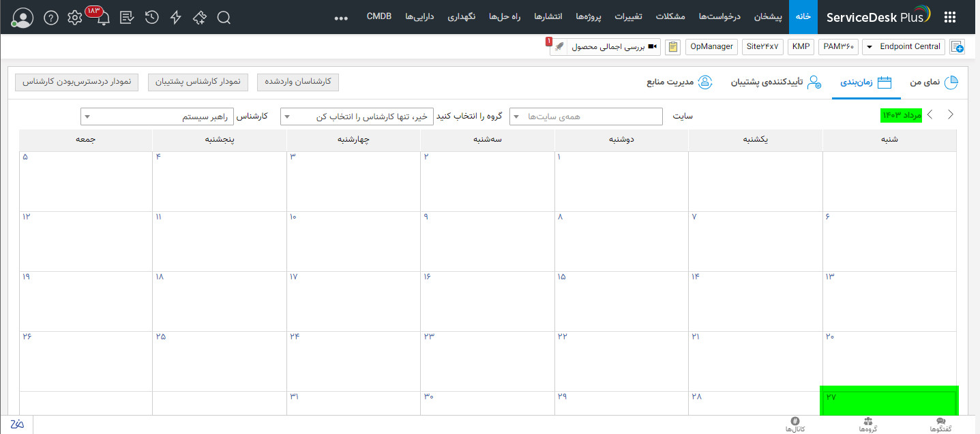
Task: Open the yellow release notes clipboard icon
Action: point(672,46)
